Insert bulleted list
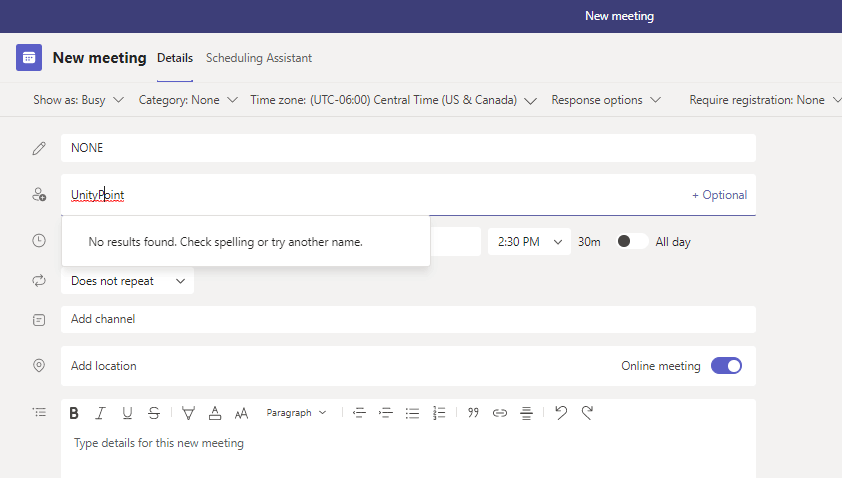The height and width of the screenshot is (478, 842). tap(412, 413)
